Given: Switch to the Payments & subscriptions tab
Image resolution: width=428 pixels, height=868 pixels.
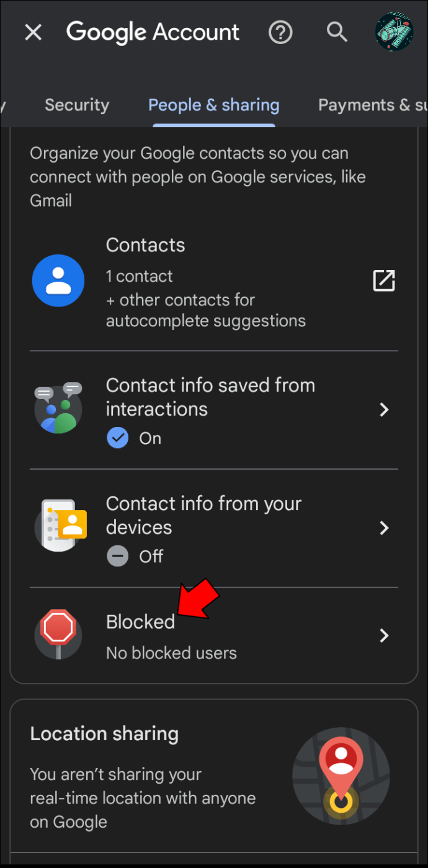Looking at the screenshot, I should 373,105.
